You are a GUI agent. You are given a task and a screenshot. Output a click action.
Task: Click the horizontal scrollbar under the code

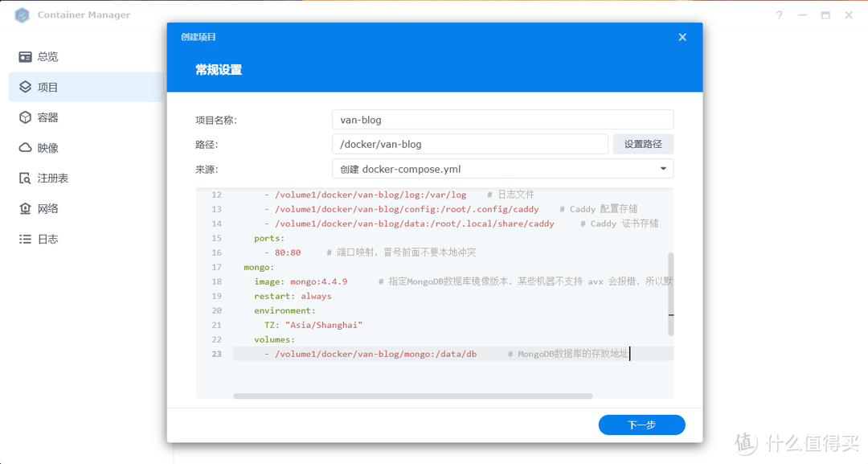pyautogui.click(x=412, y=396)
